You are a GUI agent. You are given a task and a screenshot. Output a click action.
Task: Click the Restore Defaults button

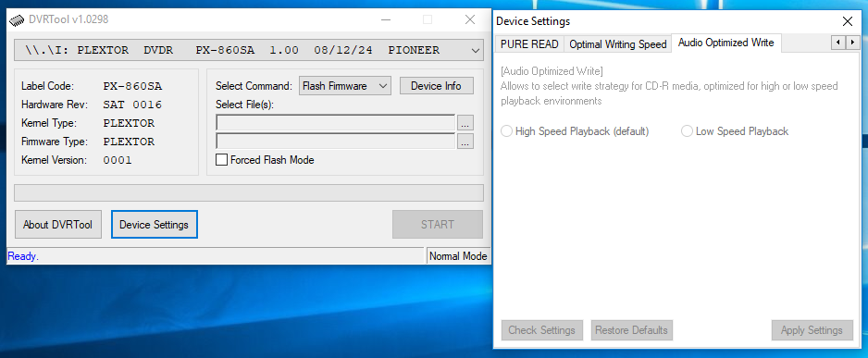click(x=631, y=330)
